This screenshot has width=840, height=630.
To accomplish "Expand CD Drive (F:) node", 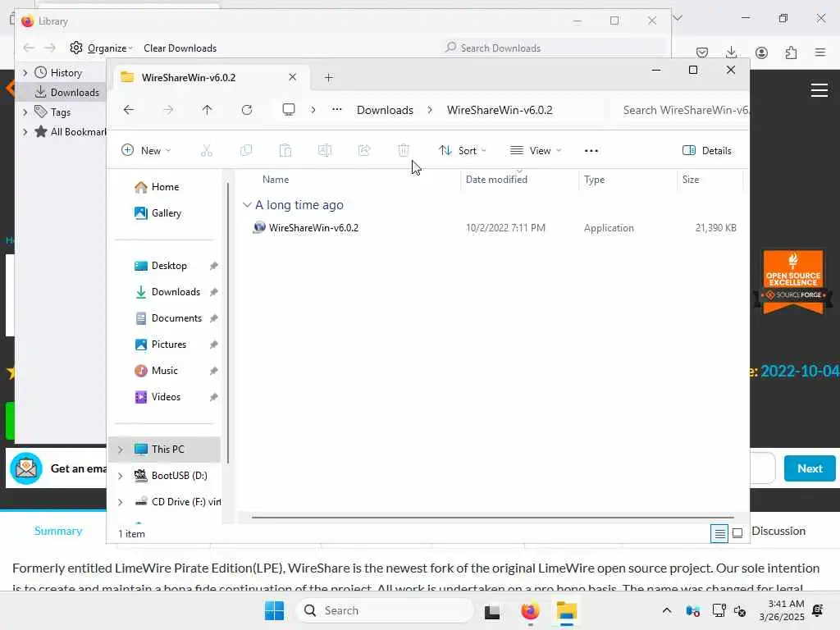I will (121, 502).
